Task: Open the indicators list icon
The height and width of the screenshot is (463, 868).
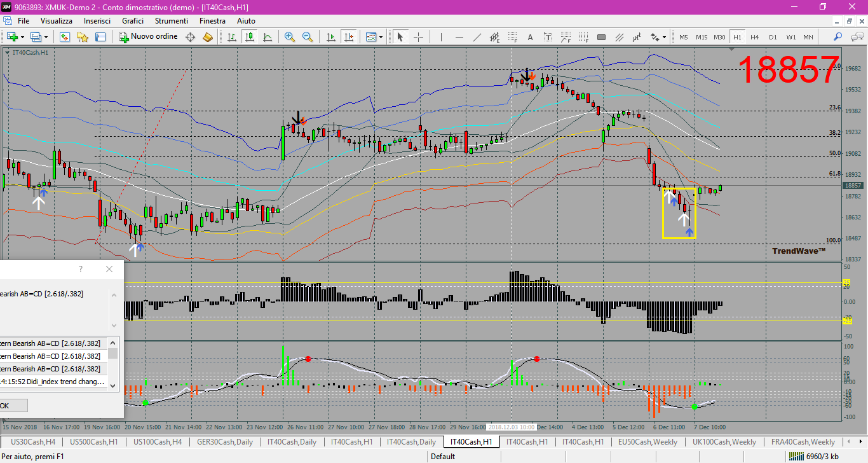Action: [x=371, y=37]
